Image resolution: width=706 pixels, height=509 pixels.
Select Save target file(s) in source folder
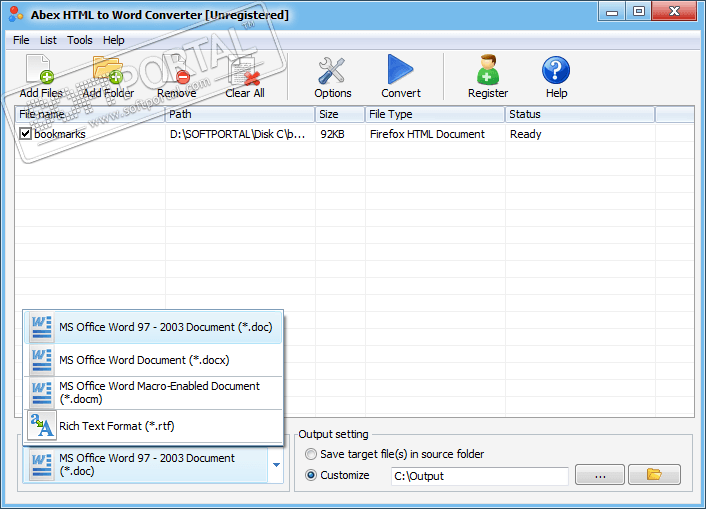311,454
